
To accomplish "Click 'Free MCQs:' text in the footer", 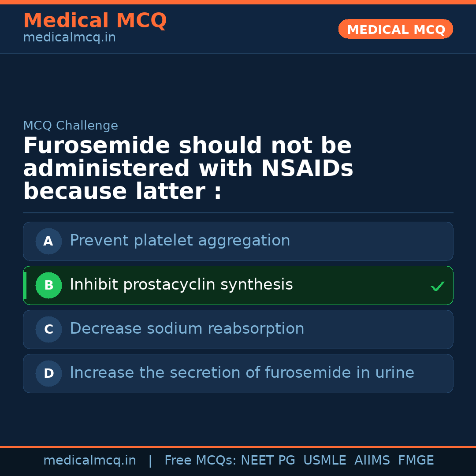I will (201, 461).
